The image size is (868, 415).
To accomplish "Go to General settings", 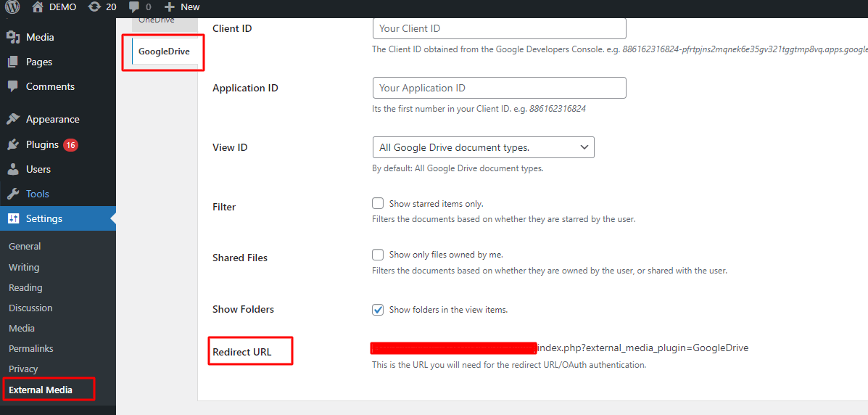I will coord(25,247).
